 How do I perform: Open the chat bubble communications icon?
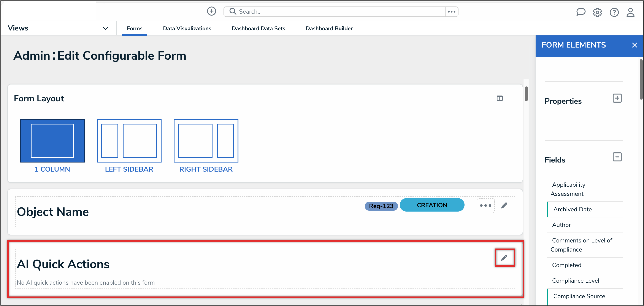pyautogui.click(x=581, y=12)
